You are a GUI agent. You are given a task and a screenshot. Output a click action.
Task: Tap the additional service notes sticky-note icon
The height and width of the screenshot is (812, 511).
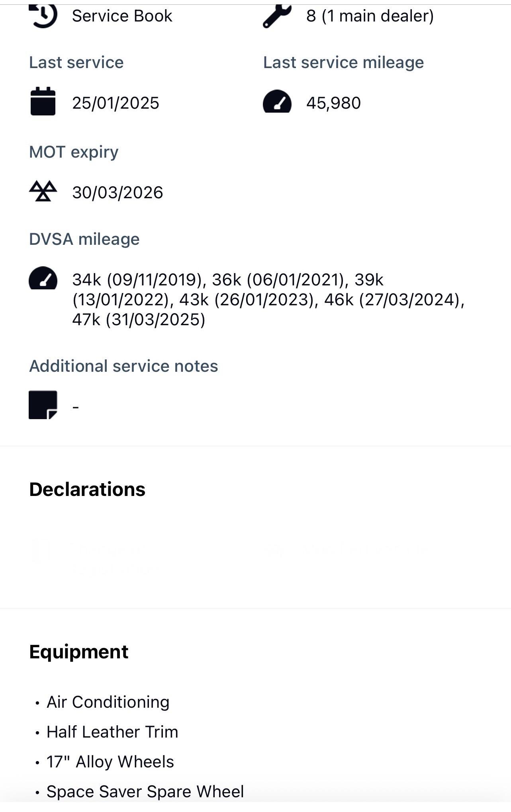43,405
